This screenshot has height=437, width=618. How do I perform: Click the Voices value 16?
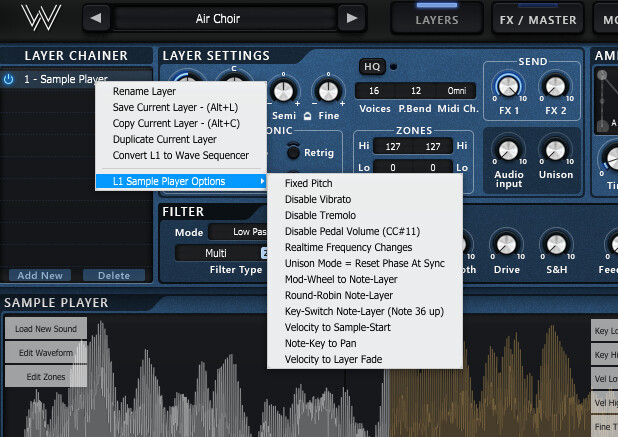(374, 91)
